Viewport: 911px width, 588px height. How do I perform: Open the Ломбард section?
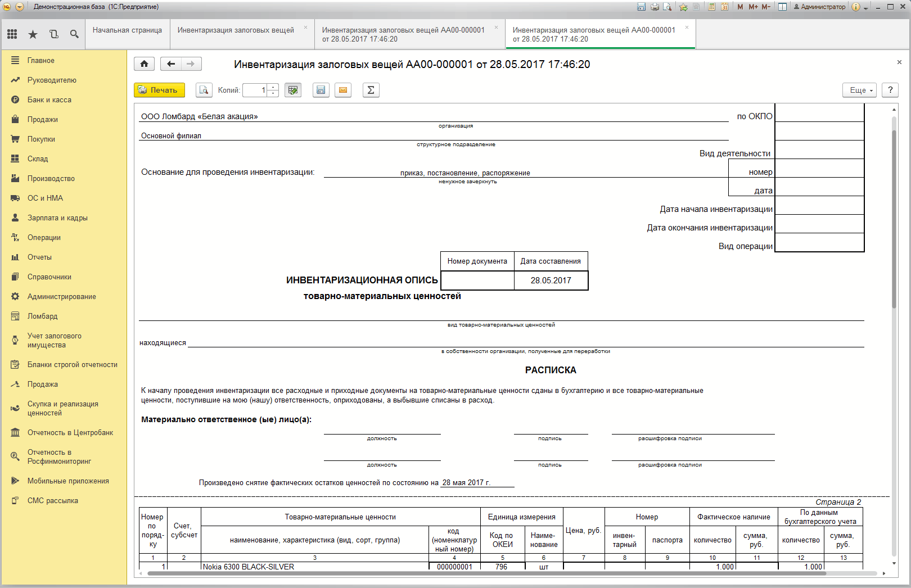coord(64,316)
